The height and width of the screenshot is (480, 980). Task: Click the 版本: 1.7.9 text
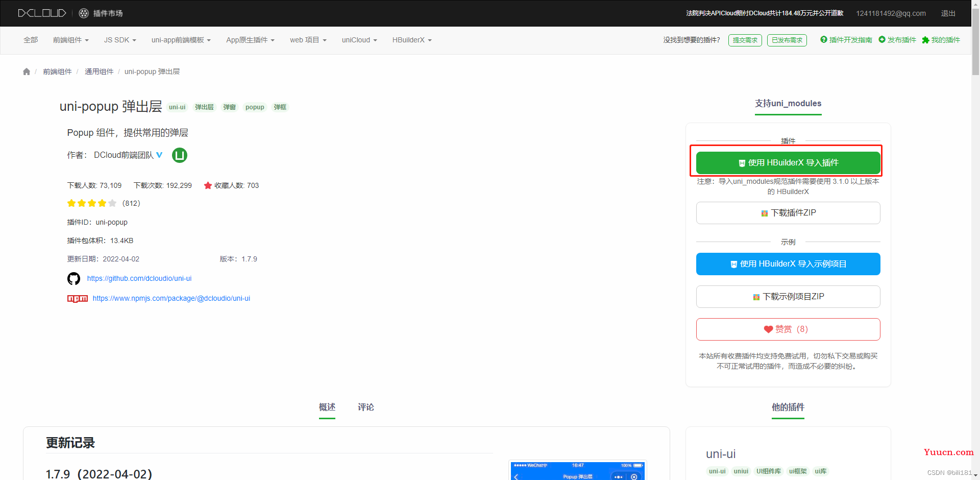(x=238, y=259)
